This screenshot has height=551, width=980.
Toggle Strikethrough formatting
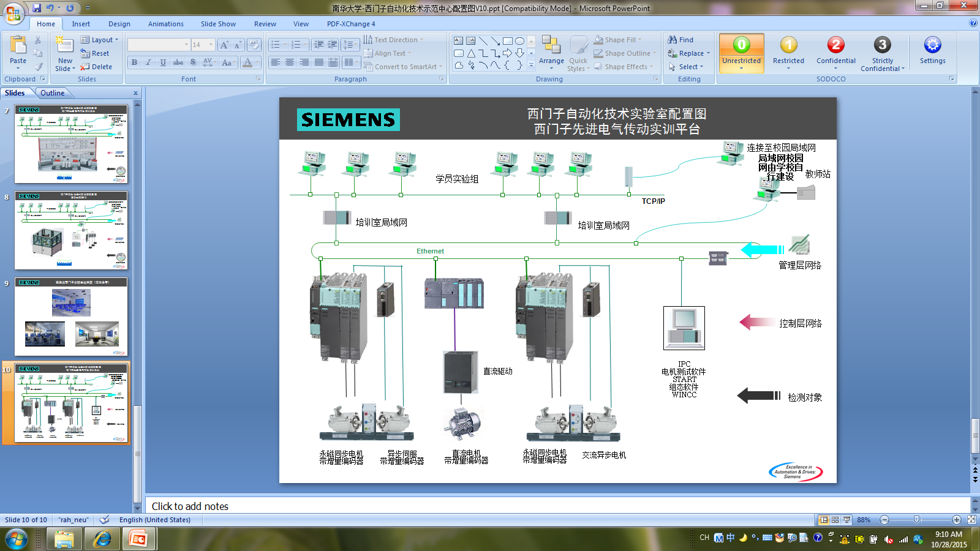click(178, 62)
